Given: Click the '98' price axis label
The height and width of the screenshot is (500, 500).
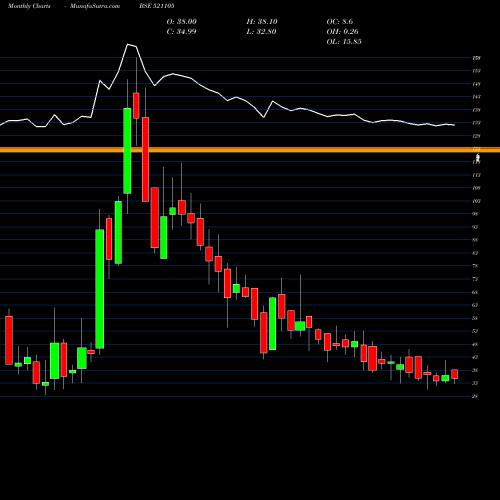Looking at the screenshot, I should click(475, 214).
